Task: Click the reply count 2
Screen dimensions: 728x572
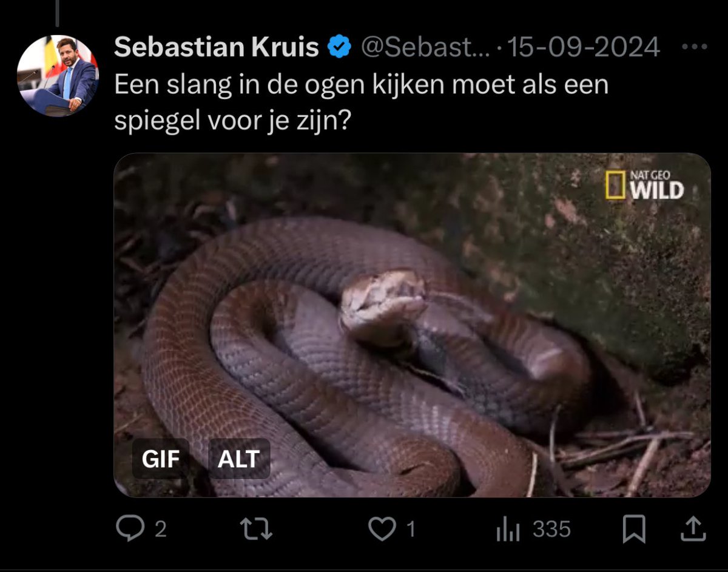Action: [160, 530]
